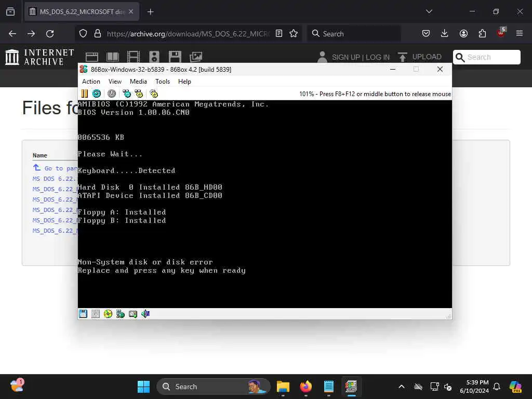This screenshot has height=399, width=532.
Task: Open File Explorer from the taskbar
Action: [x=283, y=387]
